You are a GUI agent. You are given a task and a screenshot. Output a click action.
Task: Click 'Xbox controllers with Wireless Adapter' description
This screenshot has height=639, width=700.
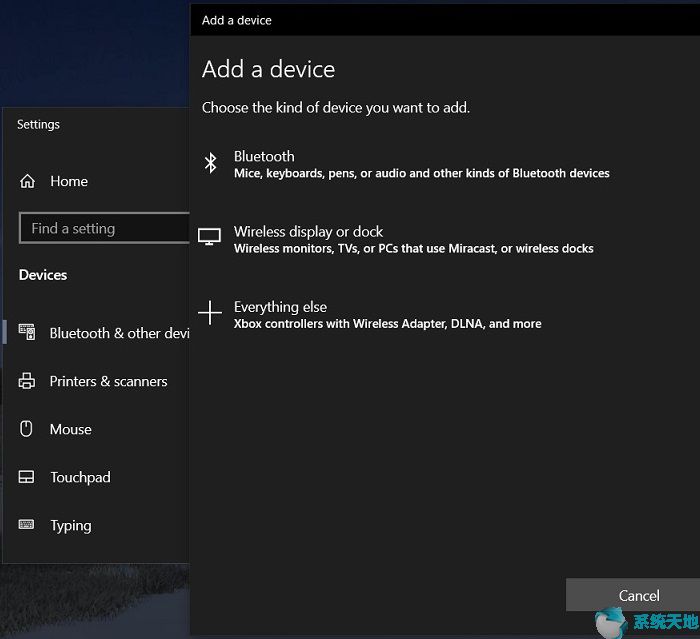pyautogui.click(x=388, y=324)
